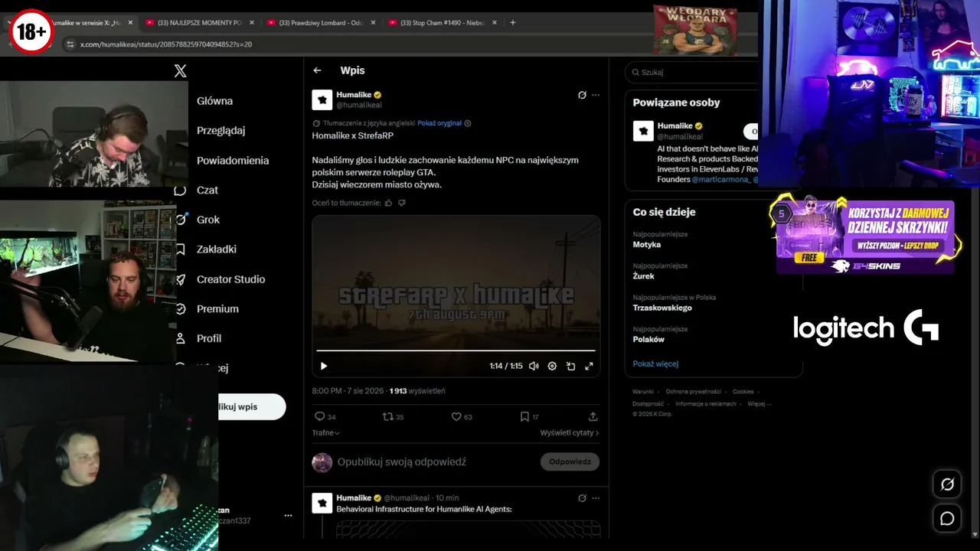Click the Czat speech bubble icon
Viewport: 980px width, 551px height.
181,190
